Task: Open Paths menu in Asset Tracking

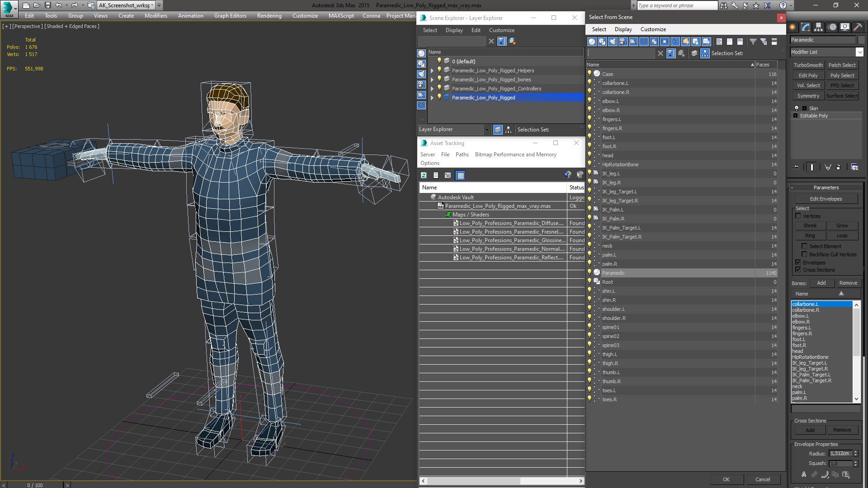Action: [462, 155]
